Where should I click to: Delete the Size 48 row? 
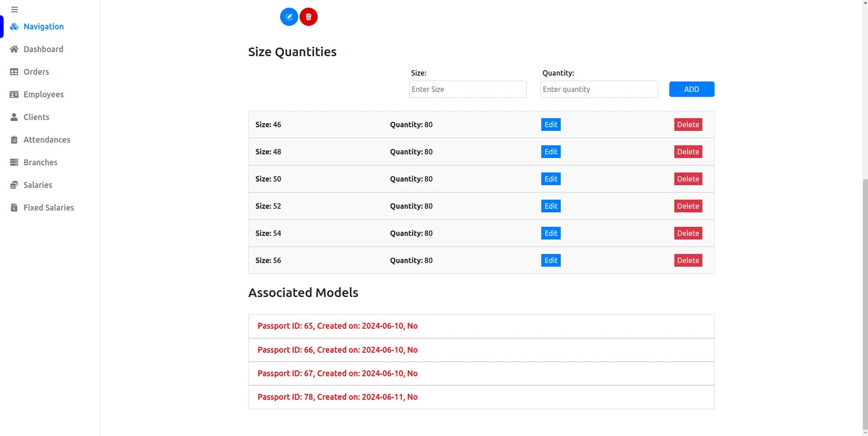tap(688, 152)
